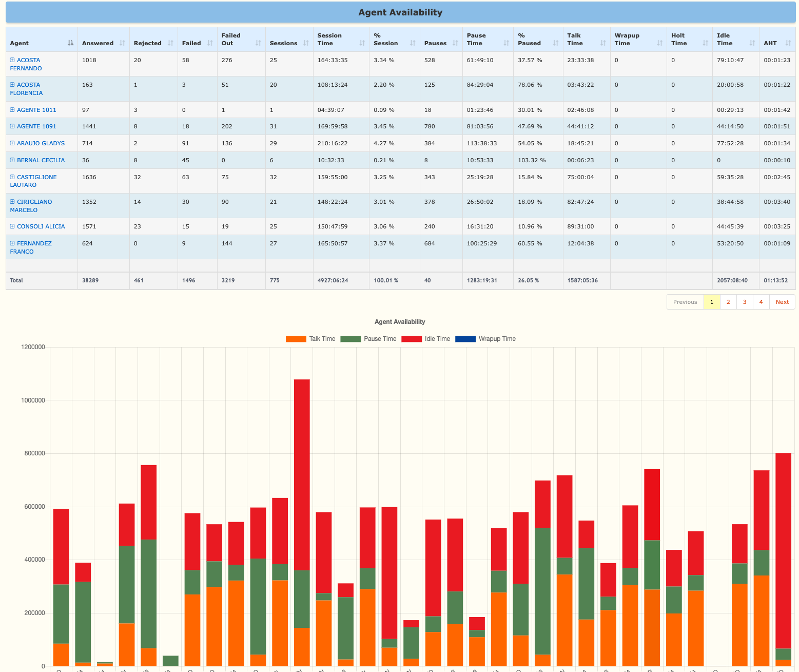Open CONSOLI ALICIA agent link
Image resolution: width=799 pixels, height=672 pixels.
tap(41, 226)
